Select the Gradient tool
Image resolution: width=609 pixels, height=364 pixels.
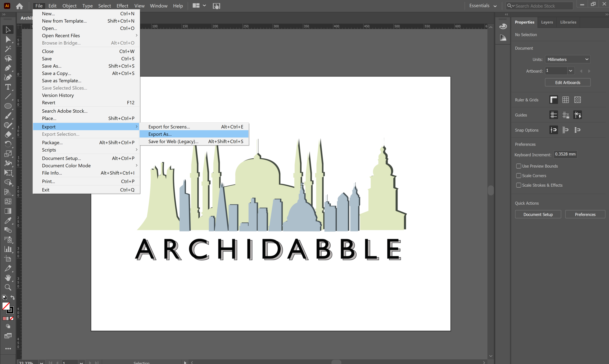(x=8, y=211)
